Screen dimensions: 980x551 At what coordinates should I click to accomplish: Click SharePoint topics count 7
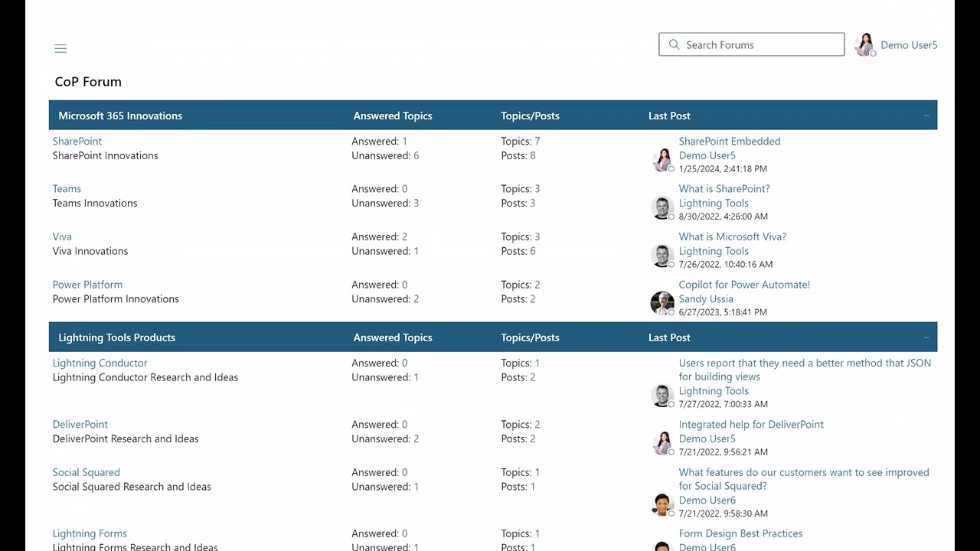537,141
